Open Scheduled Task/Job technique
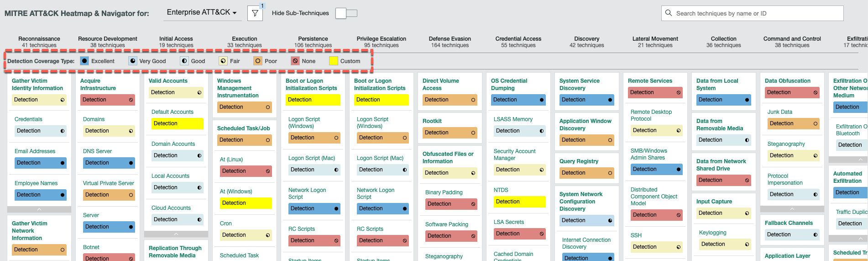This screenshot has width=868, height=261. (244, 128)
